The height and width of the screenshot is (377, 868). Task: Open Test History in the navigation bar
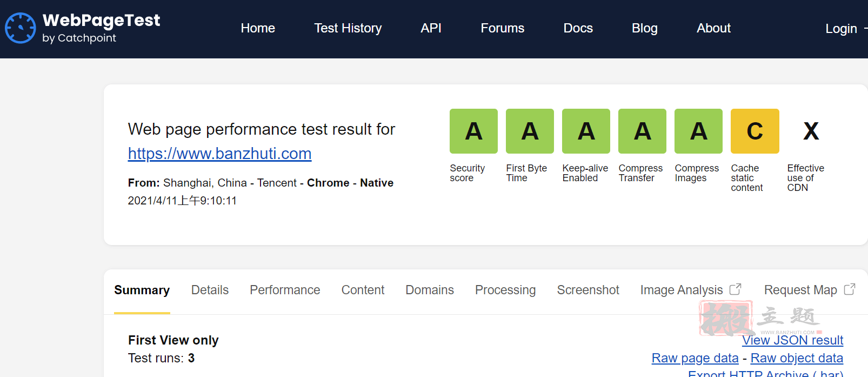click(x=348, y=28)
